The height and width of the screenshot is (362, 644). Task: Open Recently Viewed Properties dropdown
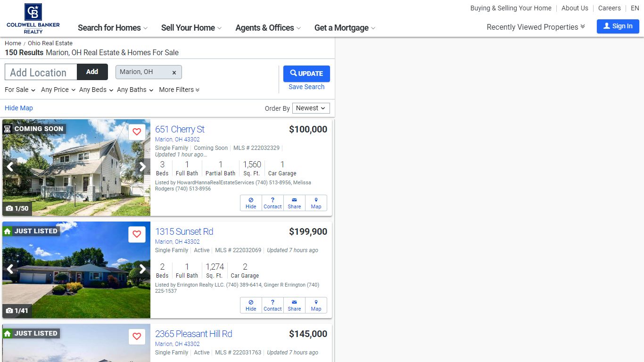(x=536, y=27)
